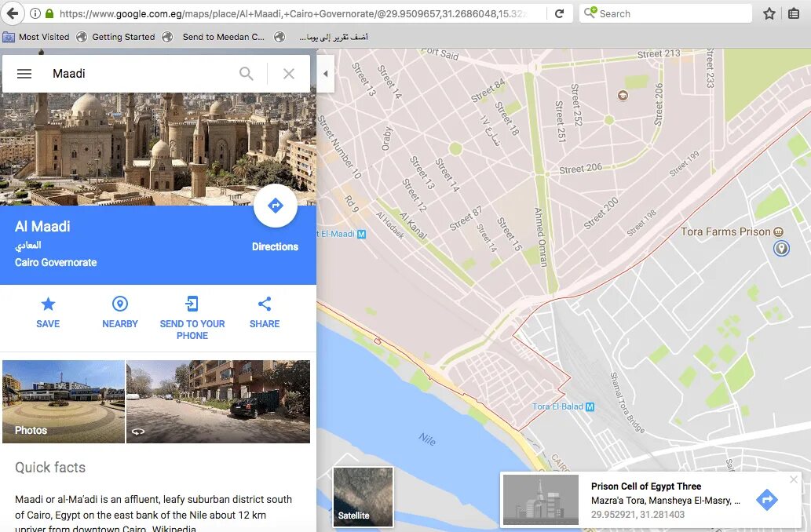Click the Ahmed Omran street label

(540, 237)
